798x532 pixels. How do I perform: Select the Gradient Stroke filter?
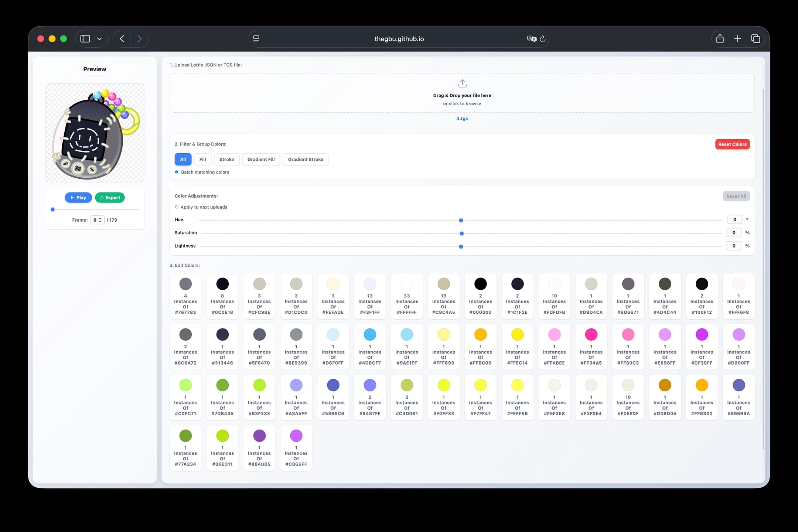306,159
